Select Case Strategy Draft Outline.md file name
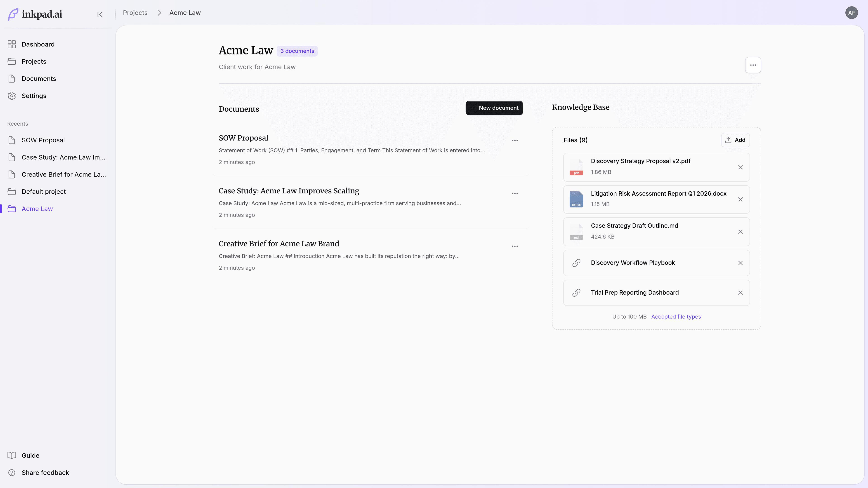This screenshot has width=868, height=488. (x=634, y=226)
